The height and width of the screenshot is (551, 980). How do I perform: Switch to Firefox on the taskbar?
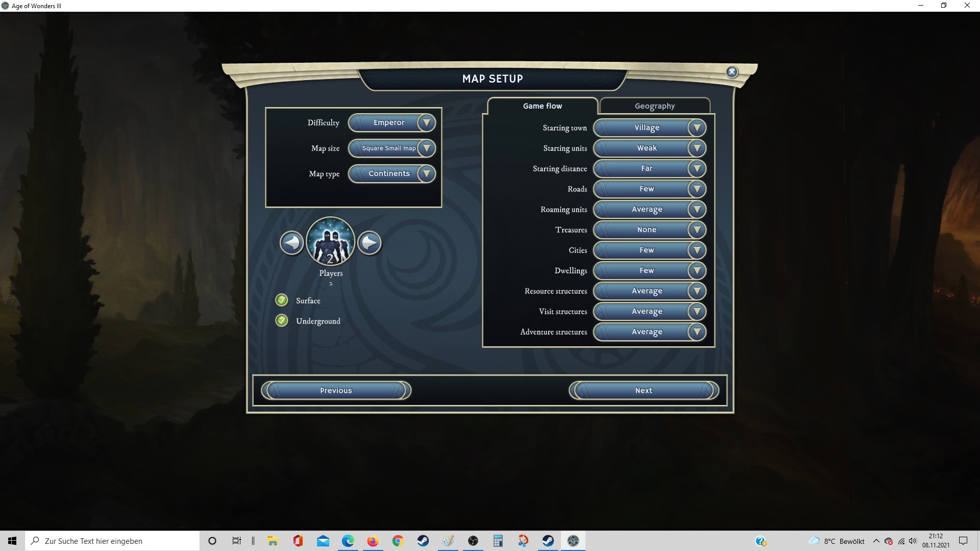pyautogui.click(x=373, y=541)
